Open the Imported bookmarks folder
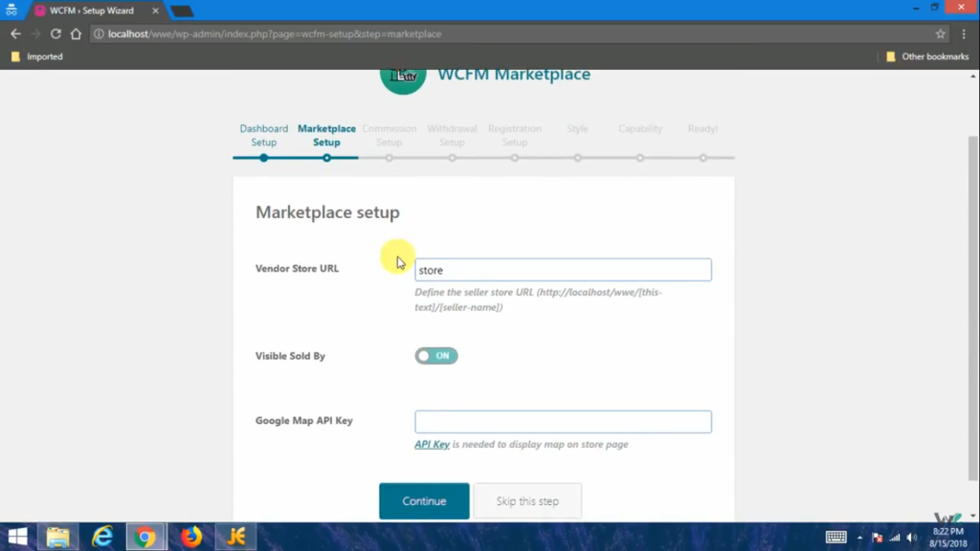Viewport: 980px width, 551px height. pos(37,56)
